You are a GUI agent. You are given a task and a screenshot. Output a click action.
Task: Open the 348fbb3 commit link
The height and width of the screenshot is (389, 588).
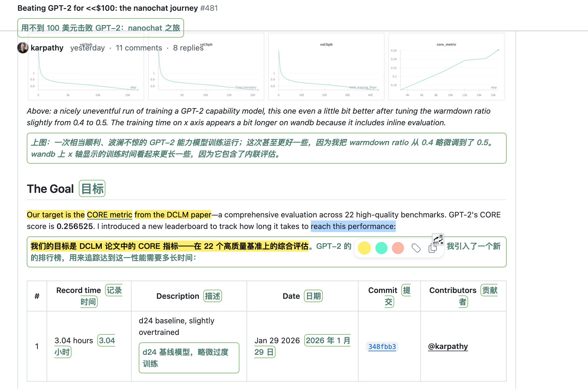point(382,347)
